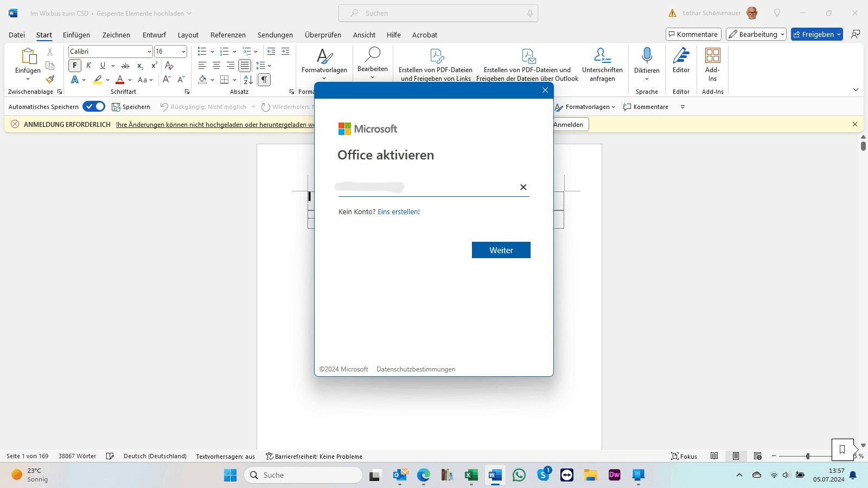868x488 pixels.
Task: Toggle bold formatting with the F button
Action: [75, 66]
